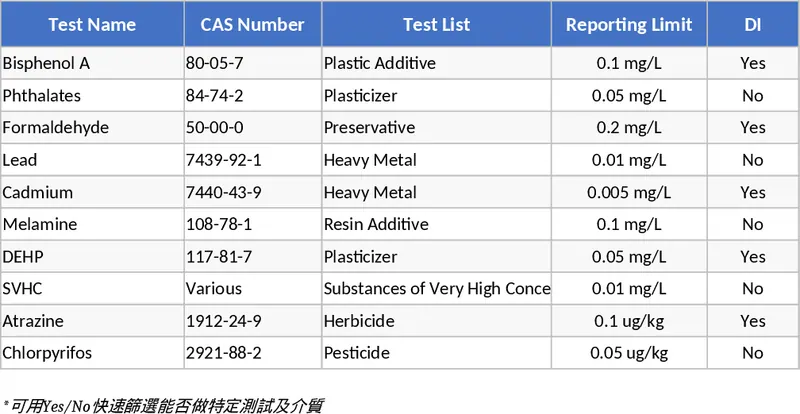Click the DI column header
Screen dimensions: 800x414
coord(753,25)
